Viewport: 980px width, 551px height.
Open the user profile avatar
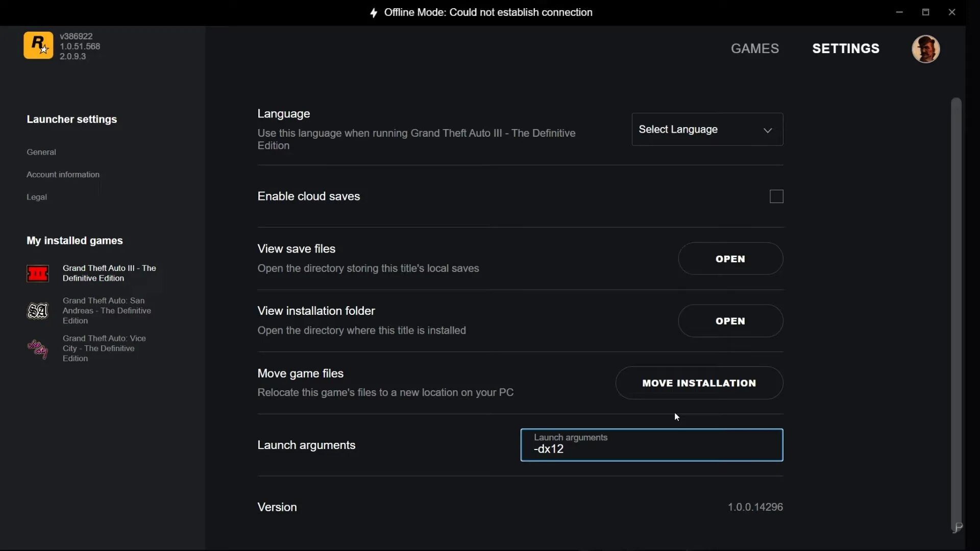tap(925, 49)
